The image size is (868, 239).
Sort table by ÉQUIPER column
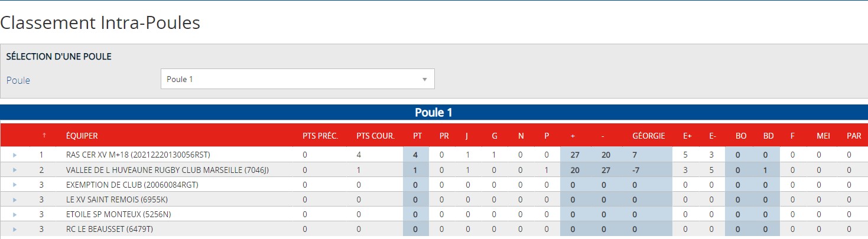(82, 136)
